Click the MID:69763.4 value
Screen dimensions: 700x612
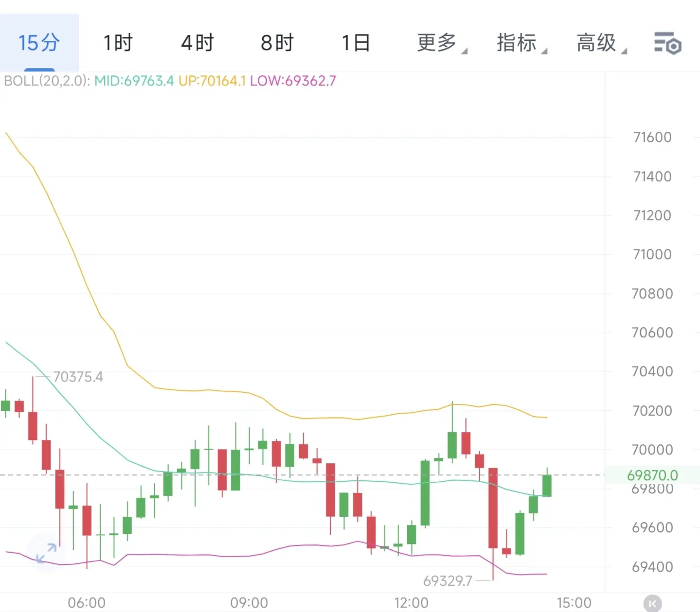click(134, 81)
